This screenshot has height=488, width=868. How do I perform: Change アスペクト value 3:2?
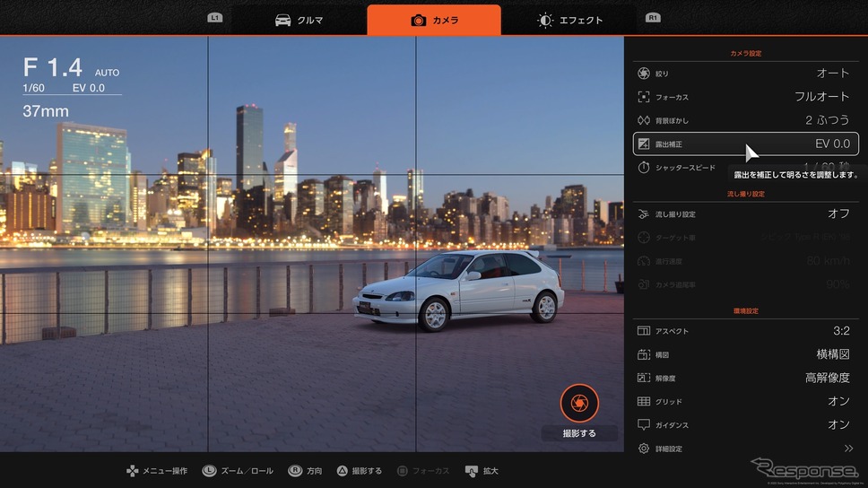[841, 331]
